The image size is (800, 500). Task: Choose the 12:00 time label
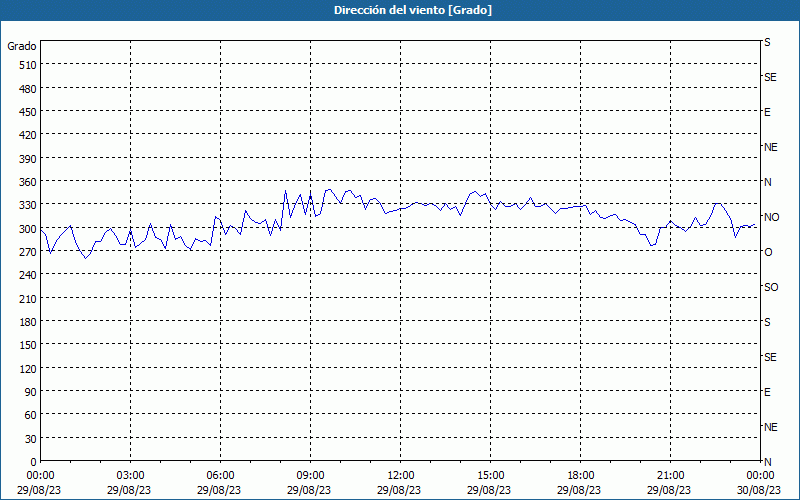(401, 476)
